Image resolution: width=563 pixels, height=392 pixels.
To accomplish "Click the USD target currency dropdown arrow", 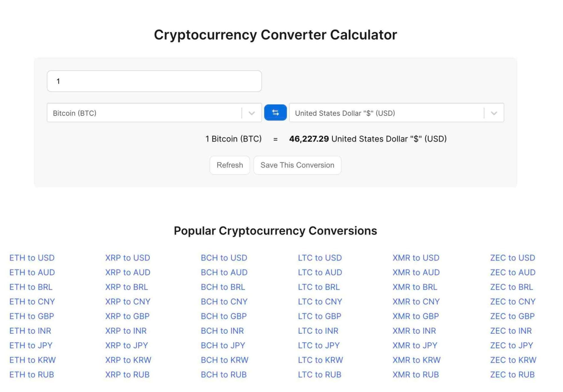I will click(494, 113).
